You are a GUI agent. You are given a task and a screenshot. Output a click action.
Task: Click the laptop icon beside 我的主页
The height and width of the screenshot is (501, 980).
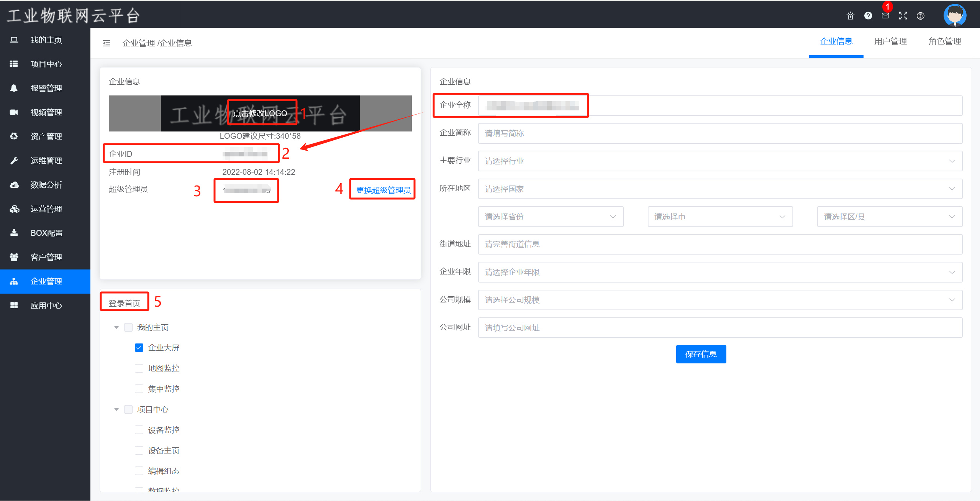pyautogui.click(x=14, y=40)
